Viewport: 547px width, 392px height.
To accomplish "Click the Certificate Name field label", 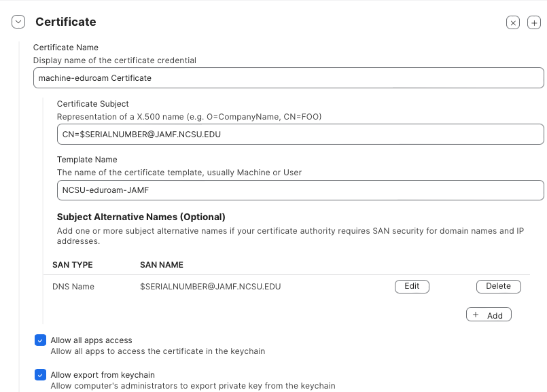I will [66, 48].
